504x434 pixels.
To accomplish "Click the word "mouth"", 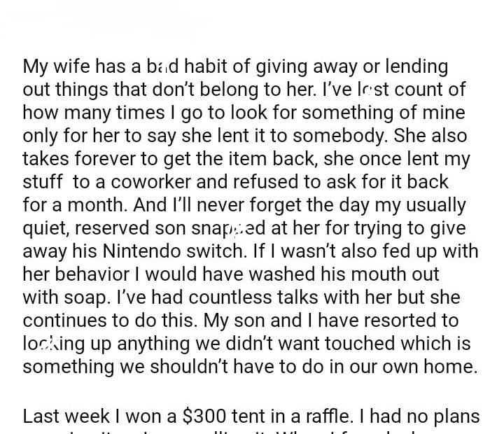I will pos(399,274).
